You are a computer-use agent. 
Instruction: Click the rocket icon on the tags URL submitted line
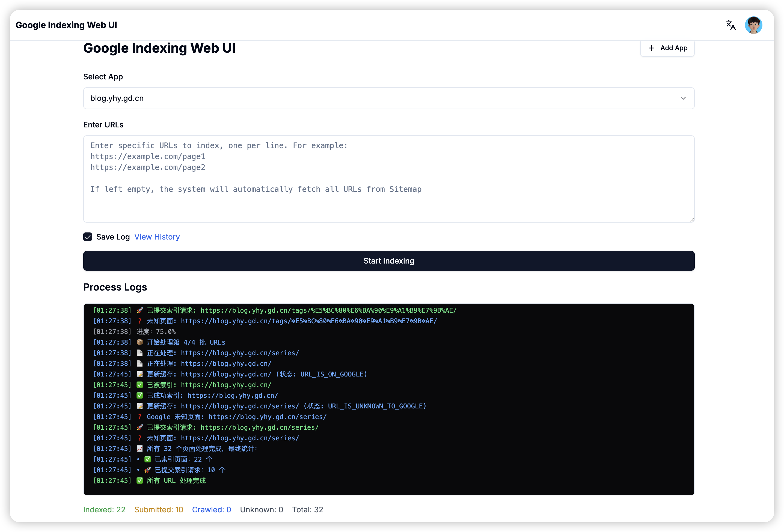point(140,310)
